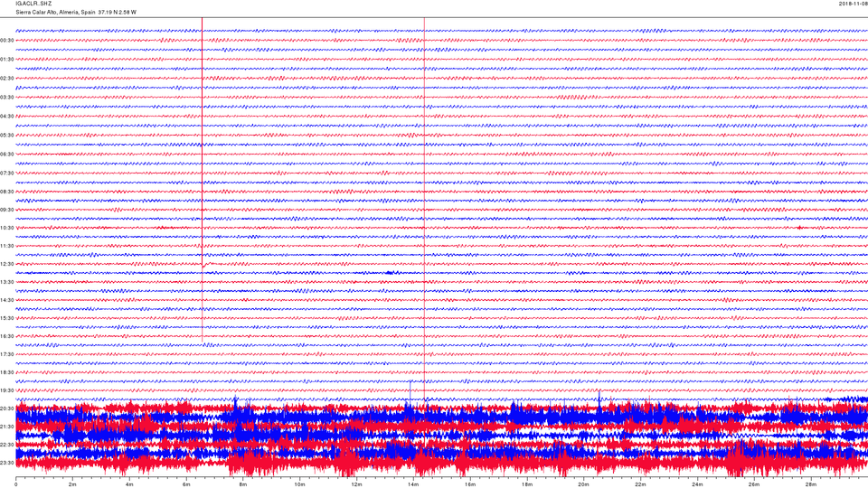868x488 pixels.
Task: Click the 14m axis tick label
Action: point(413,484)
